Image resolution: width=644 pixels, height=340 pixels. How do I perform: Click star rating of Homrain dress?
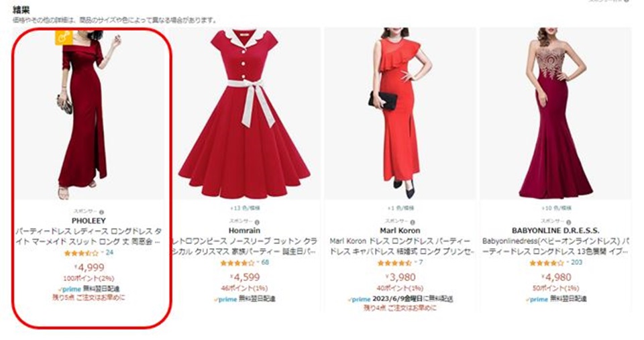click(x=237, y=263)
